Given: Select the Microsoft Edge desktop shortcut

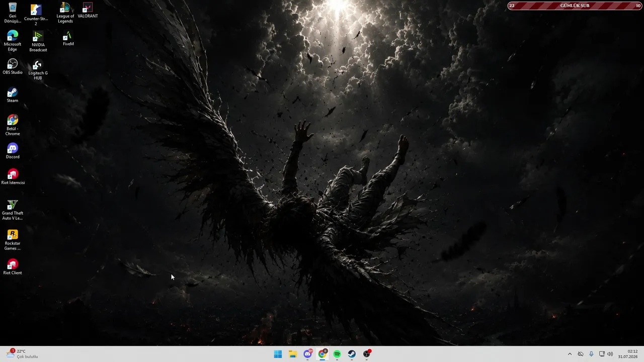Looking at the screenshot, I should point(13,41).
